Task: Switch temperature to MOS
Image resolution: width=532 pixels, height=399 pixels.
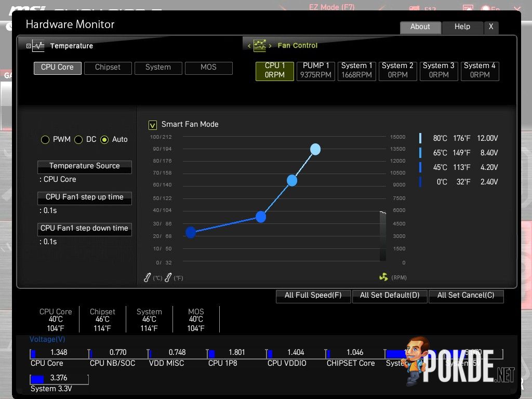Action: [x=208, y=68]
